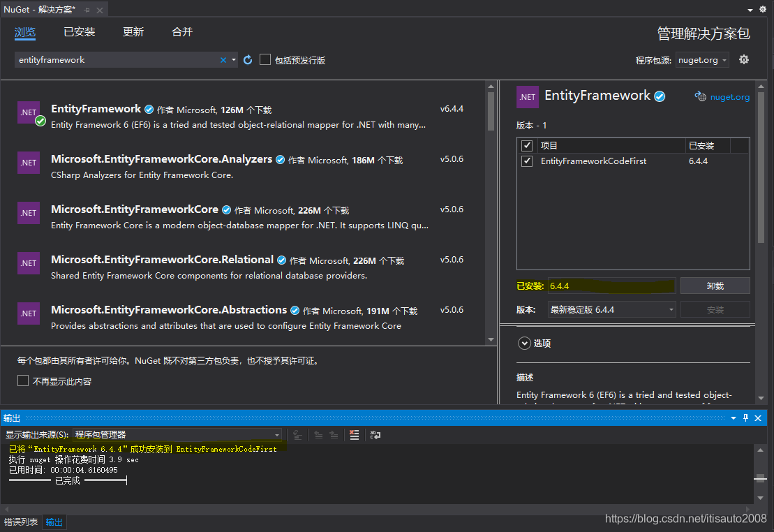Pin the NuGet solution tab
Viewport: 774px width, 532px height.
[87, 10]
